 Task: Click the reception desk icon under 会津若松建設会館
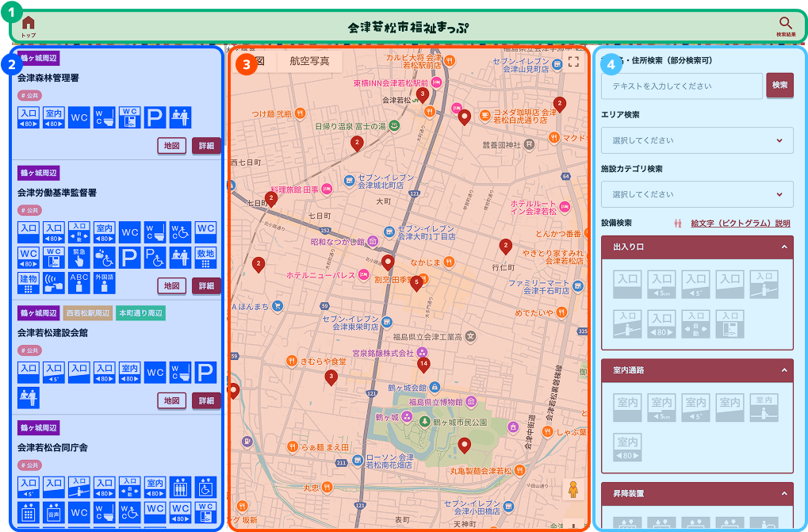(x=29, y=397)
